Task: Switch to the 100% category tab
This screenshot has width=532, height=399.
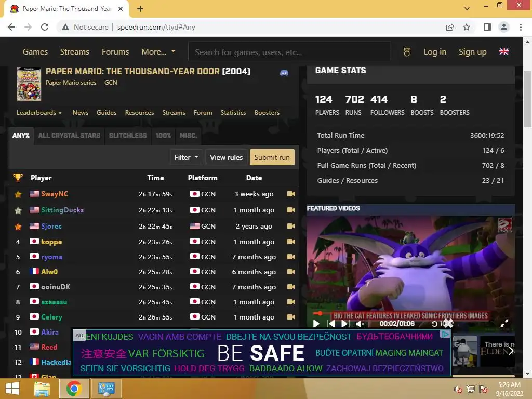Action: [x=163, y=136]
